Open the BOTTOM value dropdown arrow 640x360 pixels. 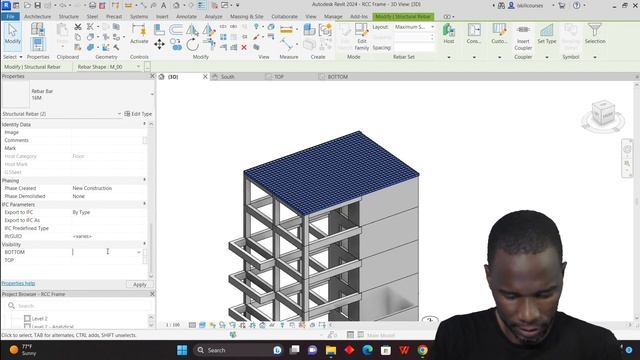[139, 252]
